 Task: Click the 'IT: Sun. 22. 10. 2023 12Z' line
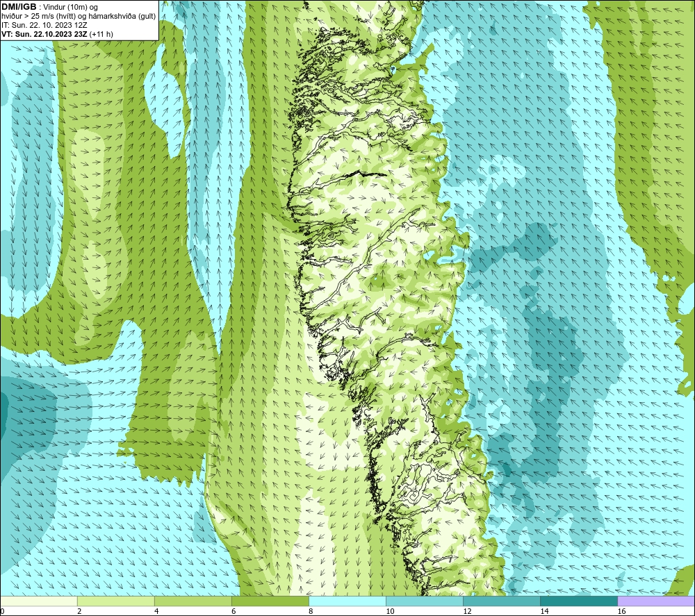click(x=44, y=25)
